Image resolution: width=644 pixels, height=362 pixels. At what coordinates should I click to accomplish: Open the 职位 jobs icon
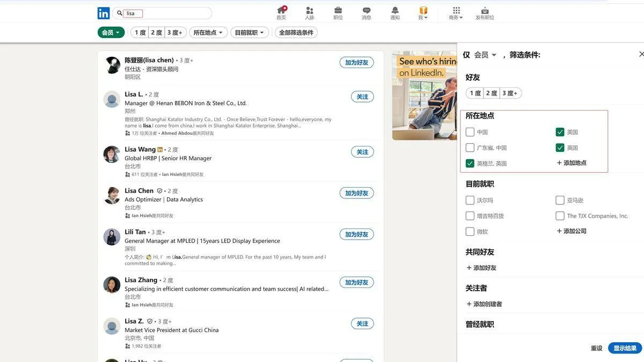click(338, 13)
